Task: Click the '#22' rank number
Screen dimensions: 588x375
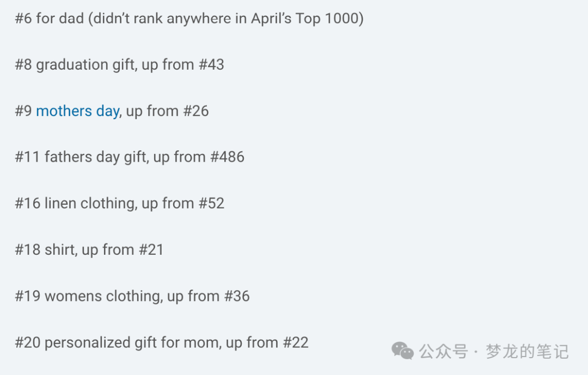Action: click(296, 342)
